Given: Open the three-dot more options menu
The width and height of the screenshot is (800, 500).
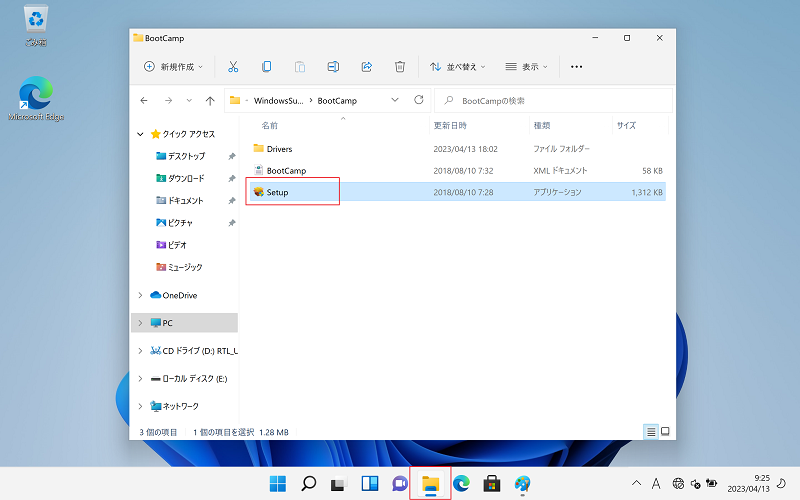Looking at the screenshot, I should pos(577,67).
